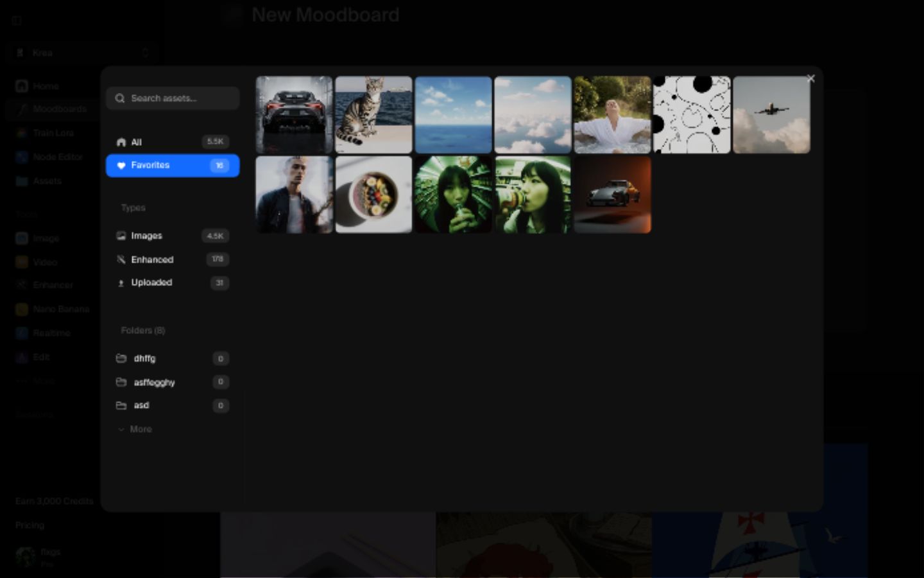924x578 pixels.
Task: Click the home icon beside All
Action: tap(121, 142)
